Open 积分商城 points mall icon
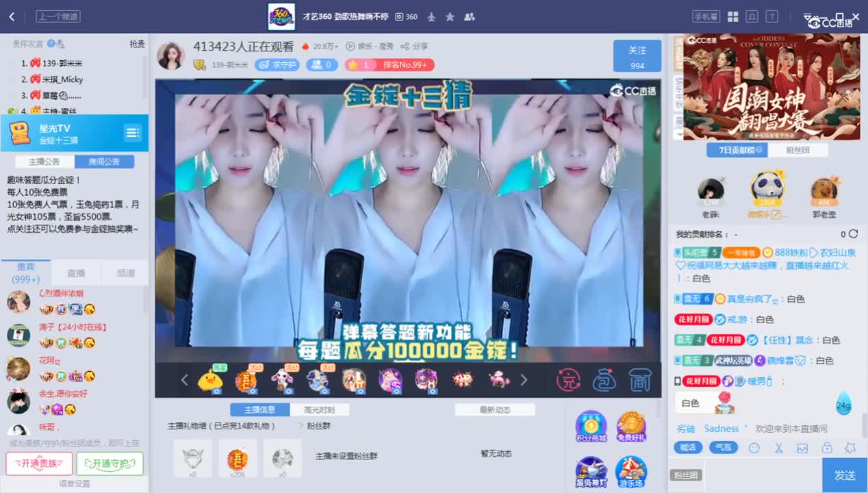This screenshot has height=493, width=868. pos(591,426)
